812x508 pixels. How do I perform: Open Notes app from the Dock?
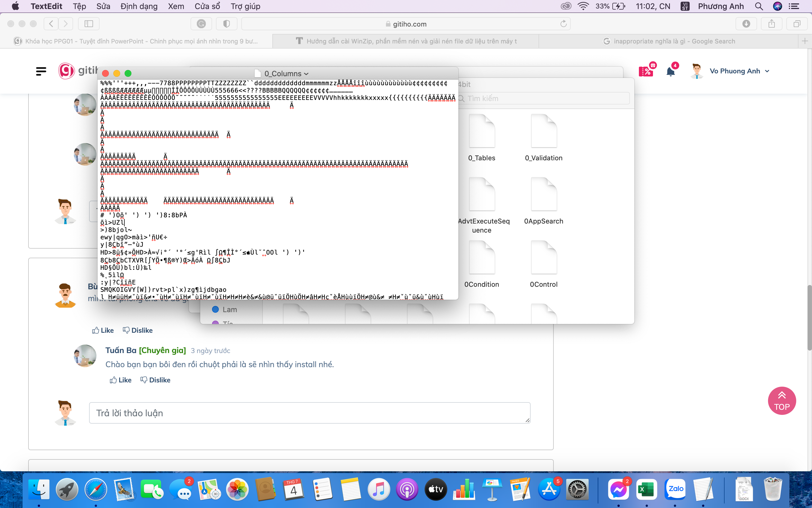click(351, 489)
